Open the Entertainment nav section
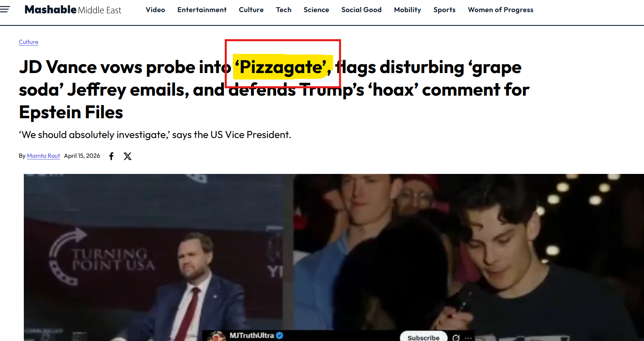 point(202,10)
